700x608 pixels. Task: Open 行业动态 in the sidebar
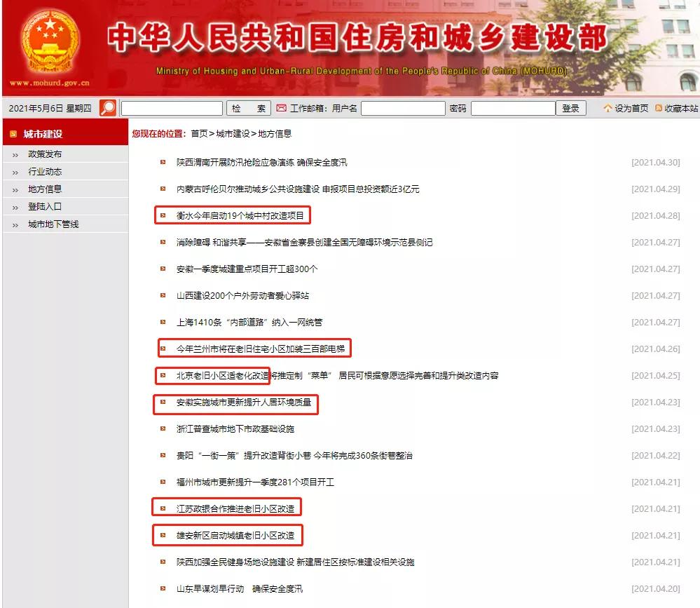pyautogui.click(x=45, y=172)
